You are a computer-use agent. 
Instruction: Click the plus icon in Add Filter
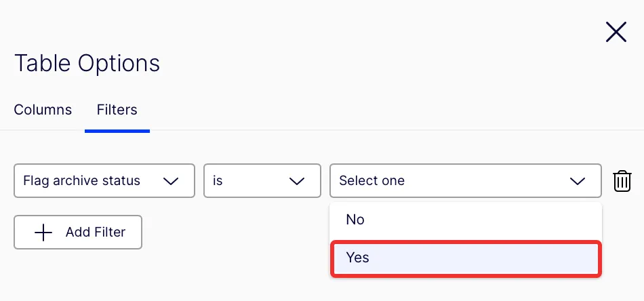(43, 233)
